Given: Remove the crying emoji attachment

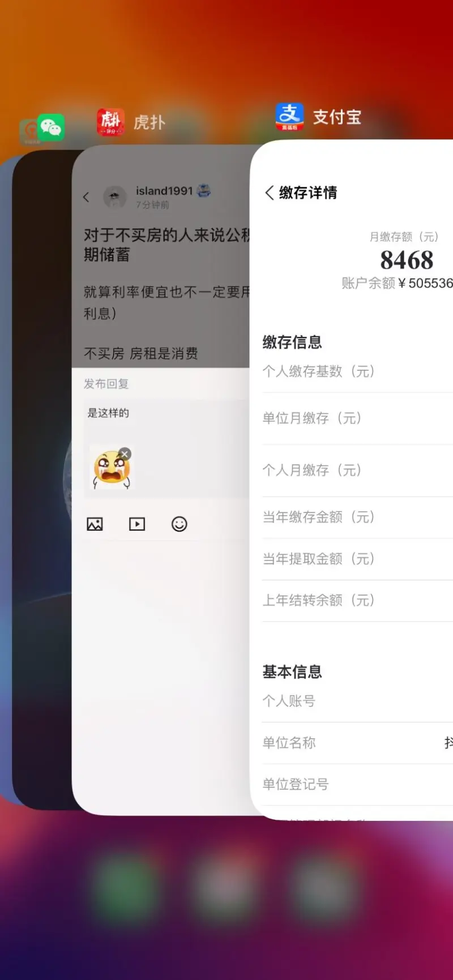Looking at the screenshot, I should click(x=125, y=454).
